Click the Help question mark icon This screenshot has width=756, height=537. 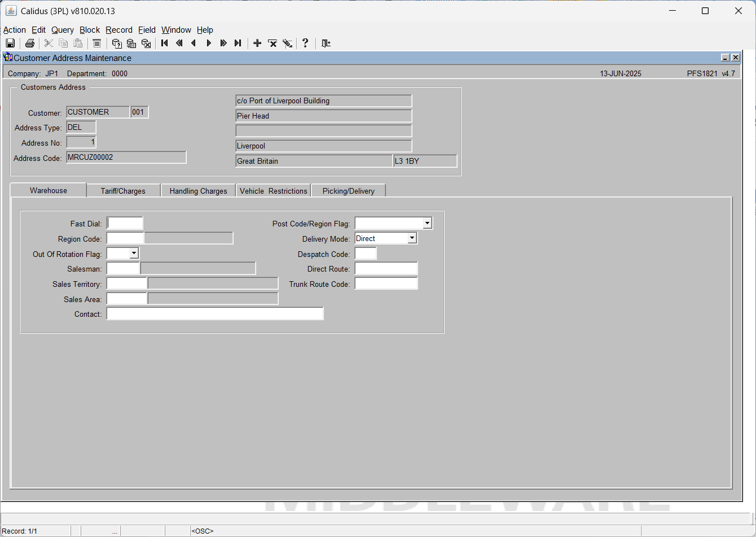coord(305,43)
